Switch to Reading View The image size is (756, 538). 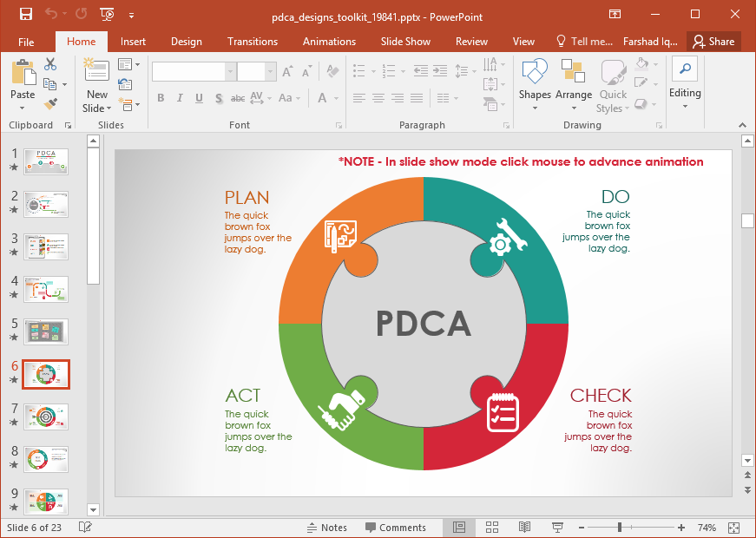(x=524, y=528)
